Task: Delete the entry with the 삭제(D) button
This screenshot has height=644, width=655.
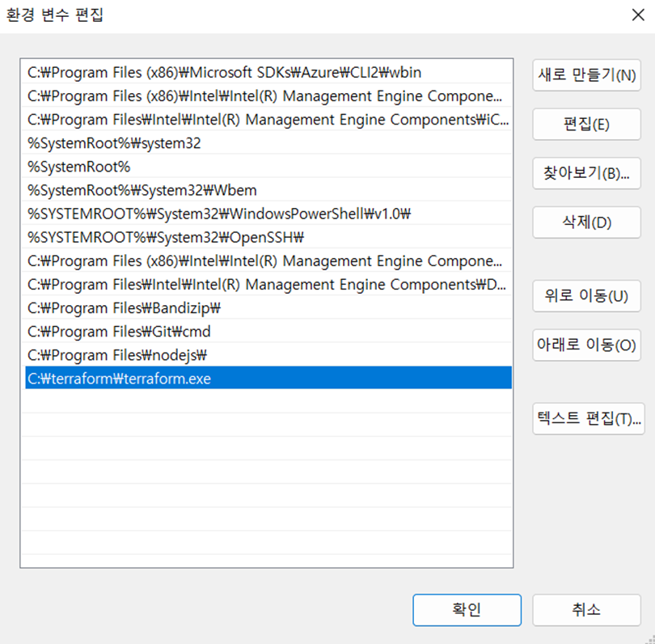Action: click(586, 222)
